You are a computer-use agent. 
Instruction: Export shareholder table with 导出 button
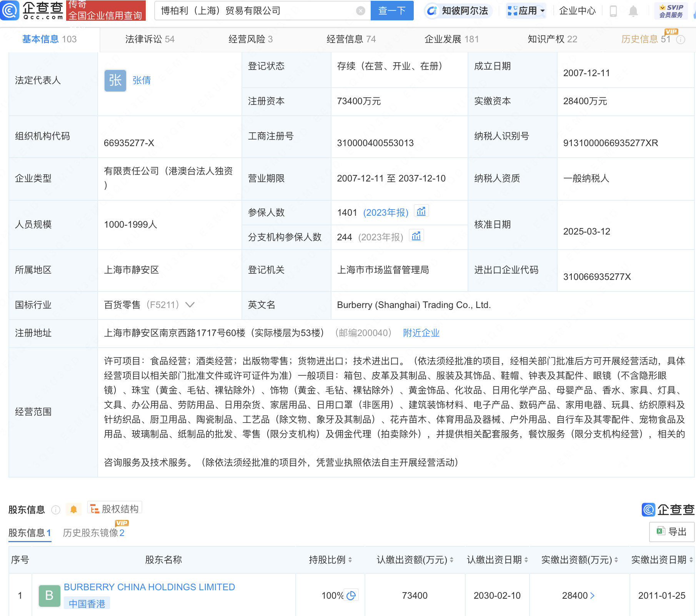pyautogui.click(x=672, y=531)
